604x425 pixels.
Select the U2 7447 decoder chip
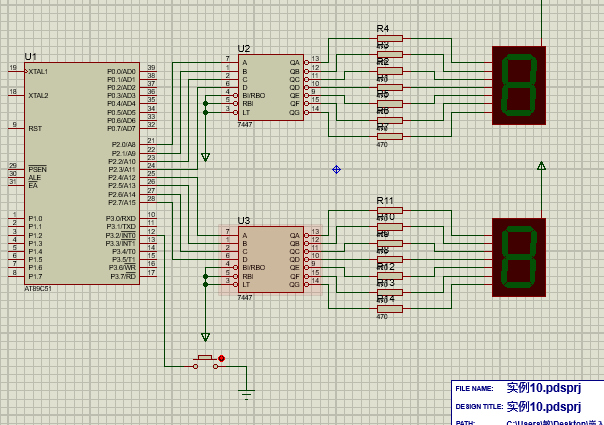click(271, 87)
